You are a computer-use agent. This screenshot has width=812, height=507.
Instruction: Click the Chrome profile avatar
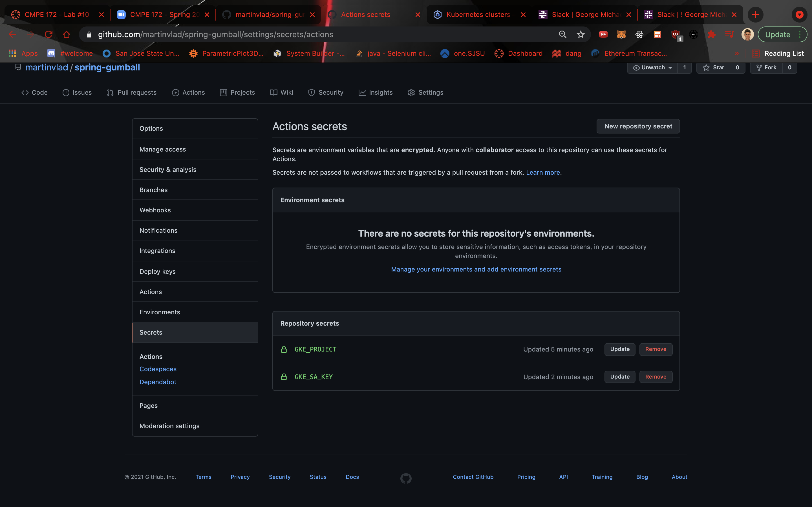pos(747,35)
